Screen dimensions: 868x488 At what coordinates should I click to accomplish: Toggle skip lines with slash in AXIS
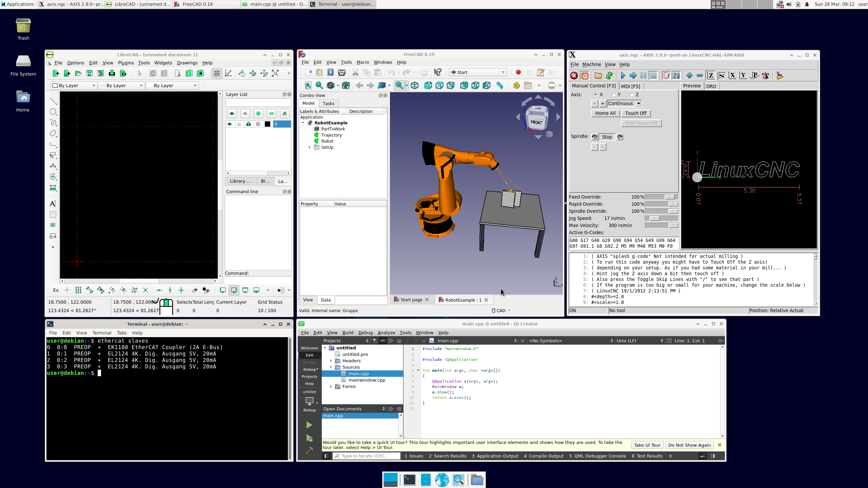pyautogui.click(x=666, y=76)
